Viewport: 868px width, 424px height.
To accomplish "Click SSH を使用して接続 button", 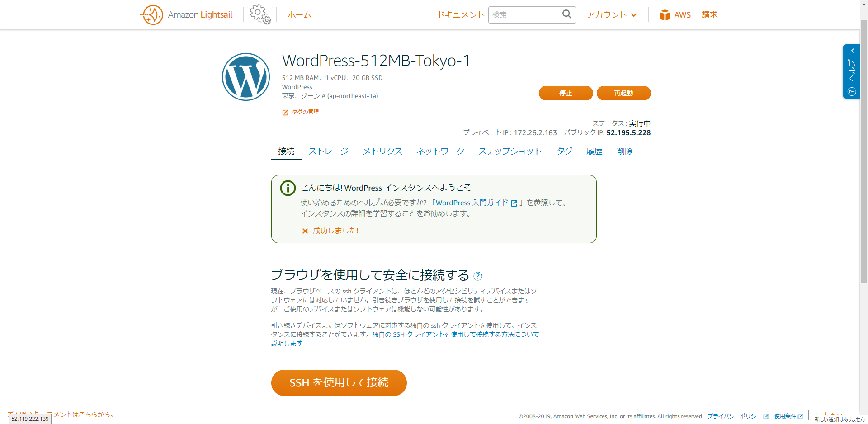I will coord(339,383).
